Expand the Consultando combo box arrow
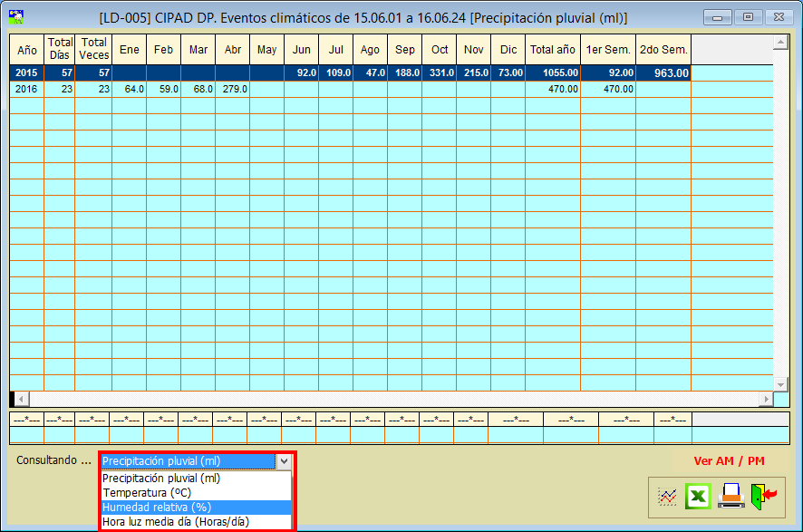803x532 pixels. pyautogui.click(x=283, y=460)
